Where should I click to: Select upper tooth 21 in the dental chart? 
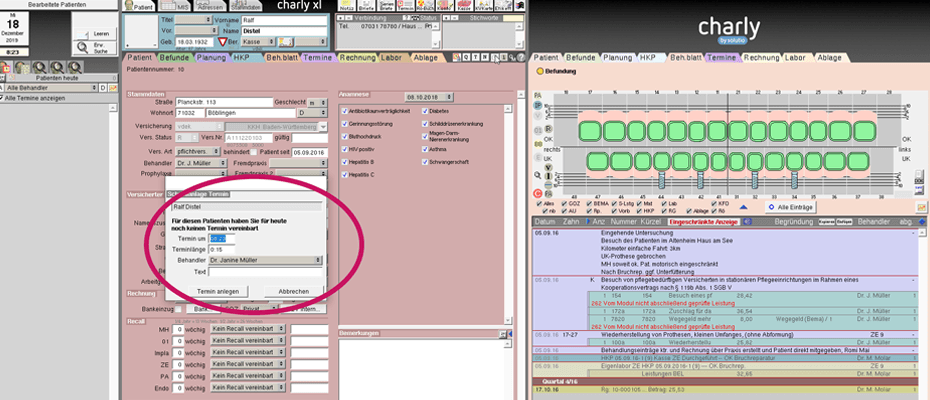738,131
